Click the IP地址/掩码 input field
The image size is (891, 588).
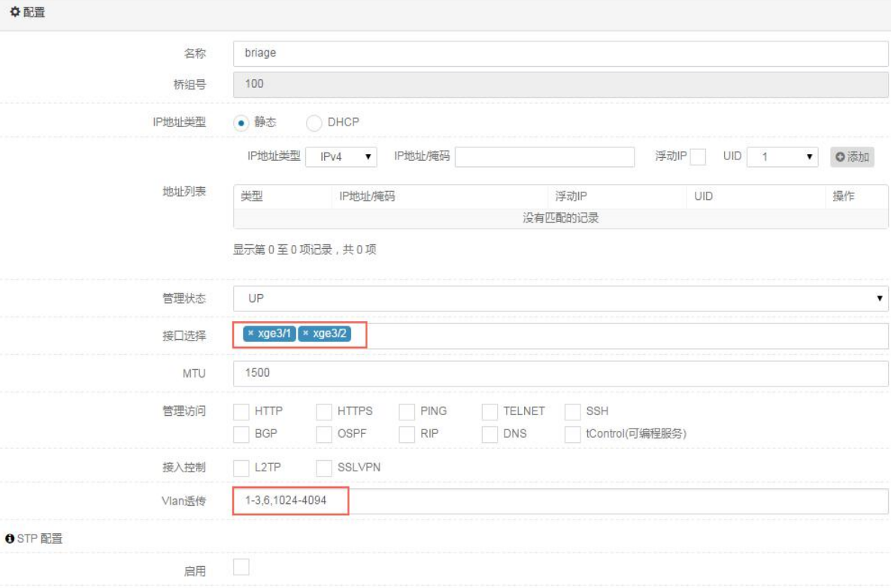(x=544, y=157)
